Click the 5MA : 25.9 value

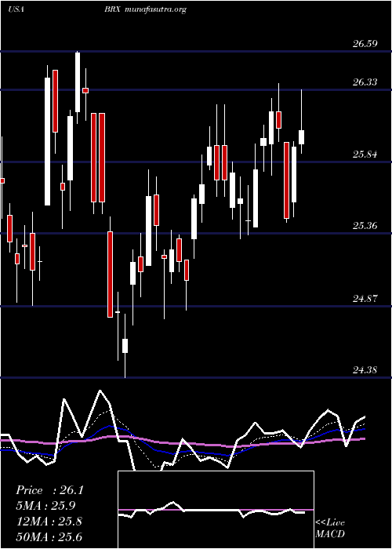point(45,506)
